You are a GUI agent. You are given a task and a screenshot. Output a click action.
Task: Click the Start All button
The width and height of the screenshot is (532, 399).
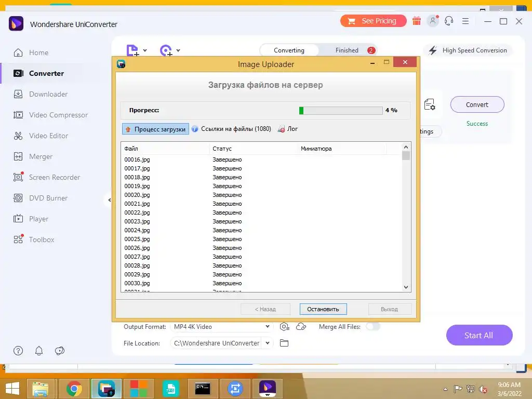pyautogui.click(x=479, y=335)
